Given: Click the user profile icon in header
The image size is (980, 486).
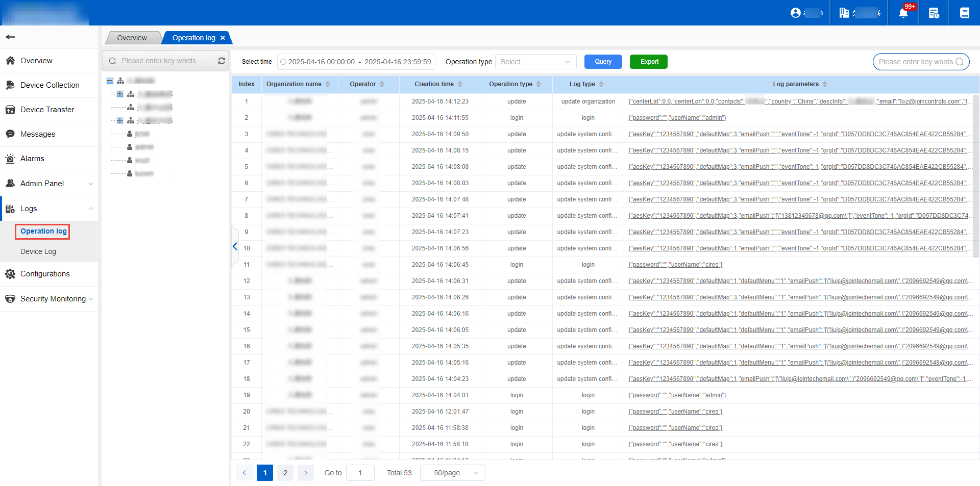Looking at the screenshot, I should 795,13.
